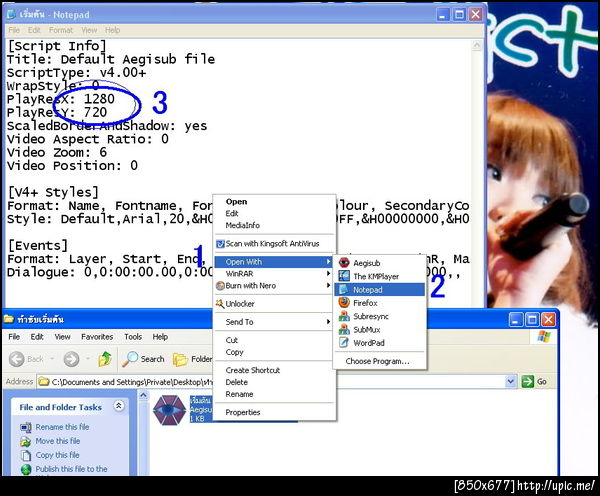
Task: Select Notepad in the Open With submenu
Action: pyautogui.click(x=380, y=290)
